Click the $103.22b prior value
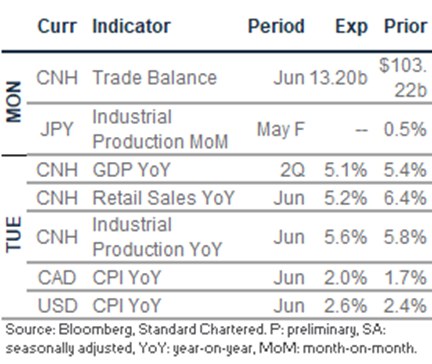Image resolution: width=432 pixels, height=364 pixels. coord(403,78)
